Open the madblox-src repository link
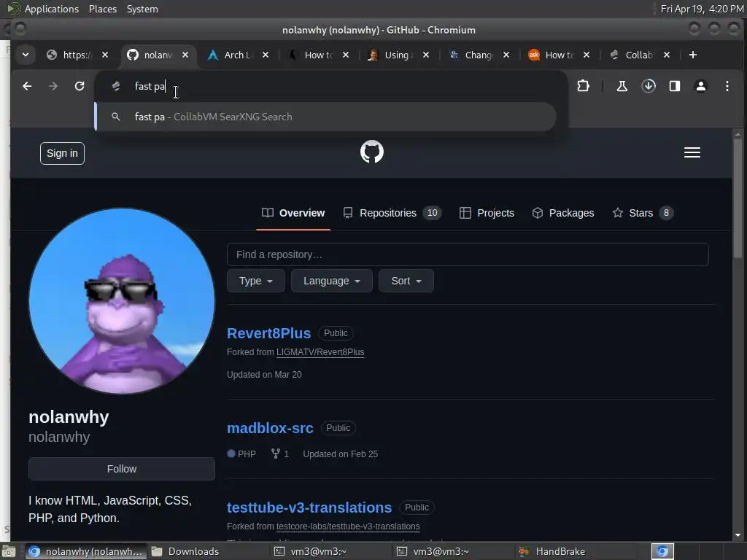 [270, 428]
